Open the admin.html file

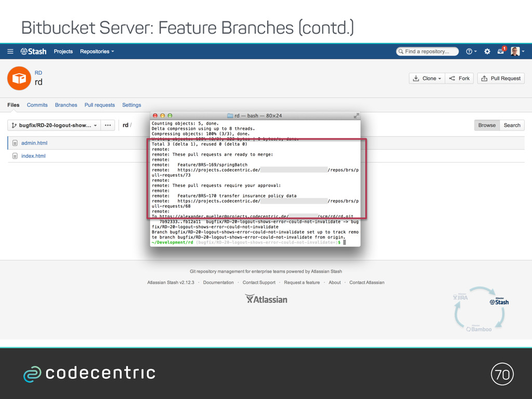pos(34,143)
